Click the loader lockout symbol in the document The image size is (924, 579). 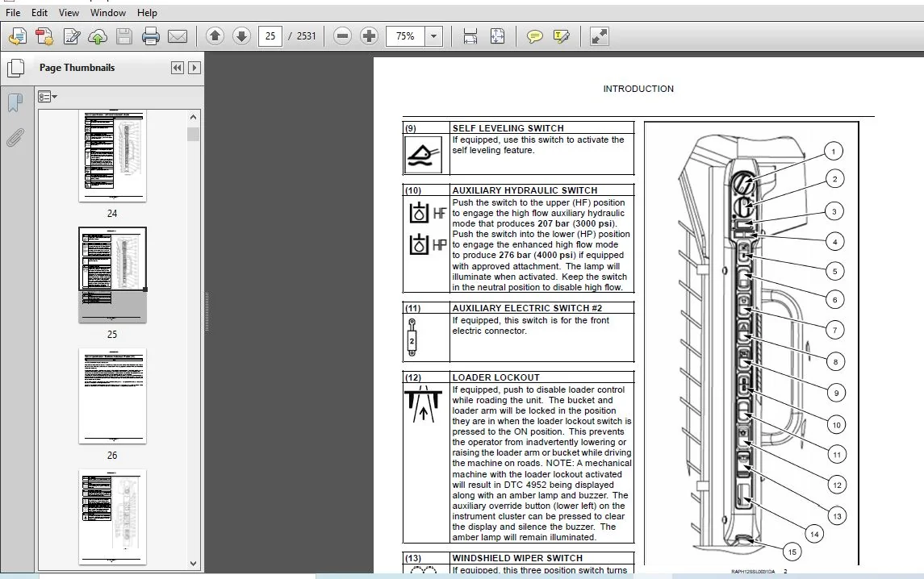pyautogui.click(x=423, y=404)
